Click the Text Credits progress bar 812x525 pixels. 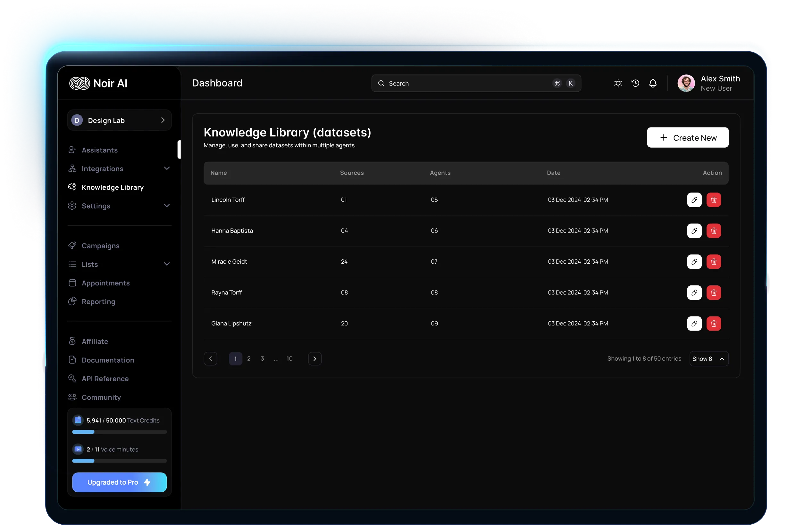click(x=119, y=431)
